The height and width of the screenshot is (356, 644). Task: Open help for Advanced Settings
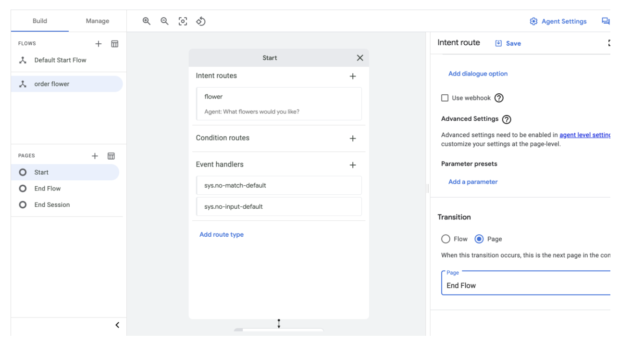click(507, 119)
